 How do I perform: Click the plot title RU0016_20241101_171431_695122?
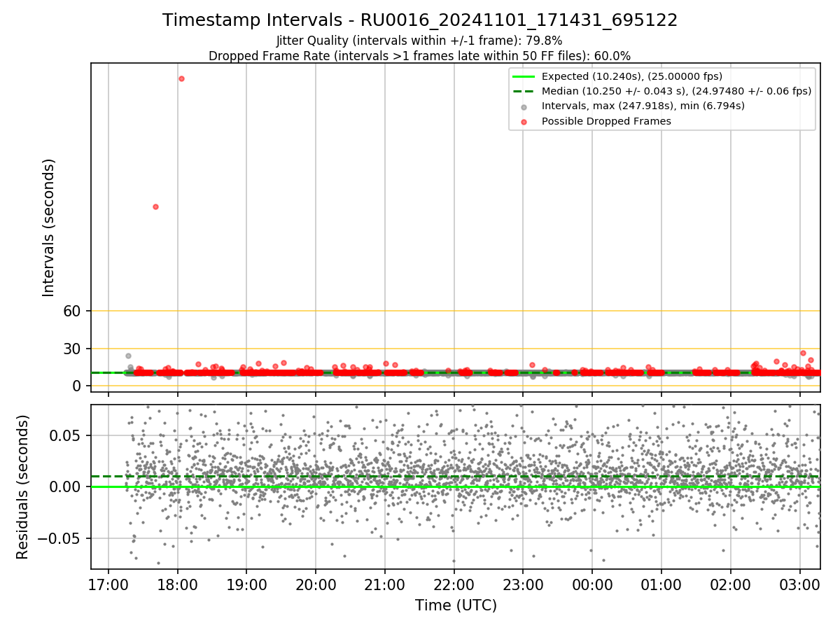click(420, 20)
